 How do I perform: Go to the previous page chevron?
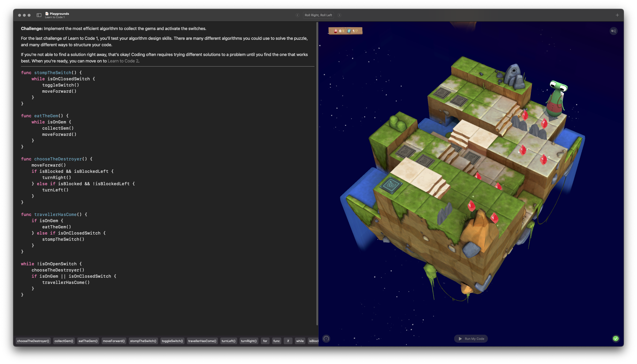click(298, 15)
